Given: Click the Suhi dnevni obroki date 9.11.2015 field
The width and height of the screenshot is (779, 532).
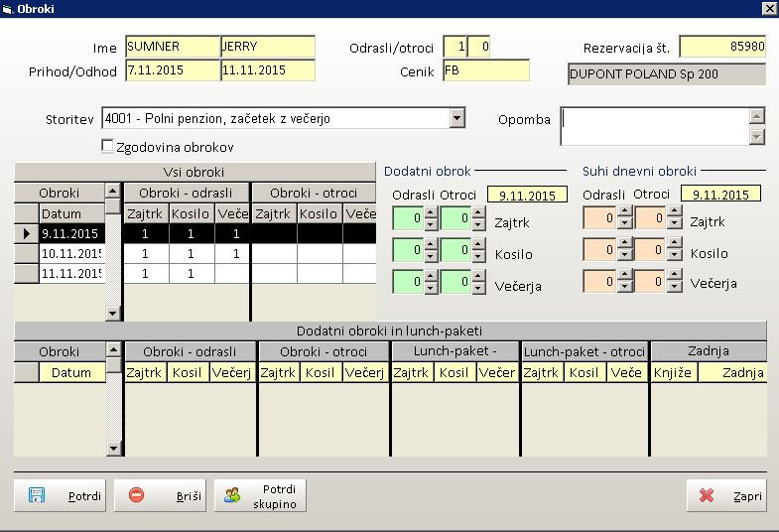Looking at the screenshot, I should 720,195.
